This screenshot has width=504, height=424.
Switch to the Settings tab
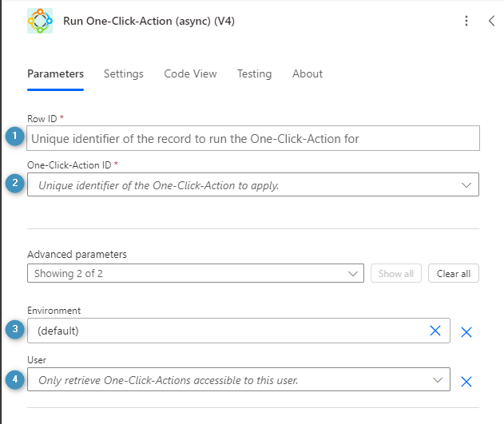click(124, 74)
